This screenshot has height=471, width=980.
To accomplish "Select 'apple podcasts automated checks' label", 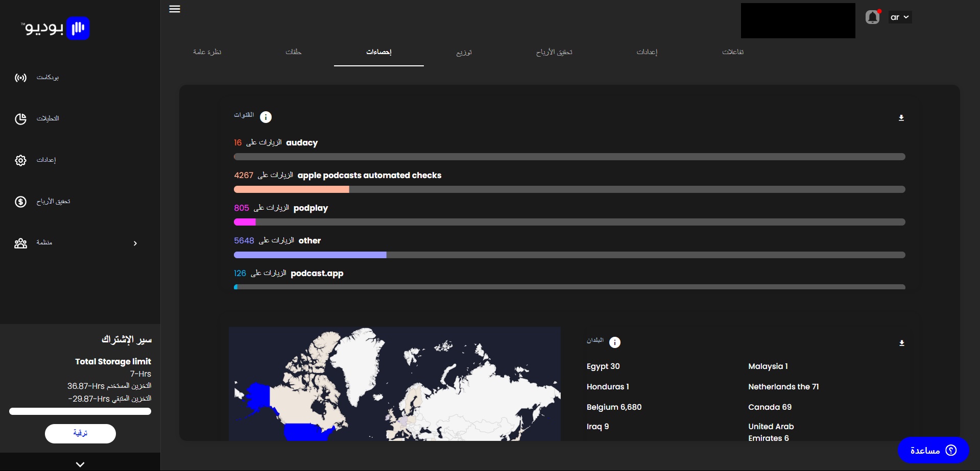I will pyautogui.click(x=369, y=176).
